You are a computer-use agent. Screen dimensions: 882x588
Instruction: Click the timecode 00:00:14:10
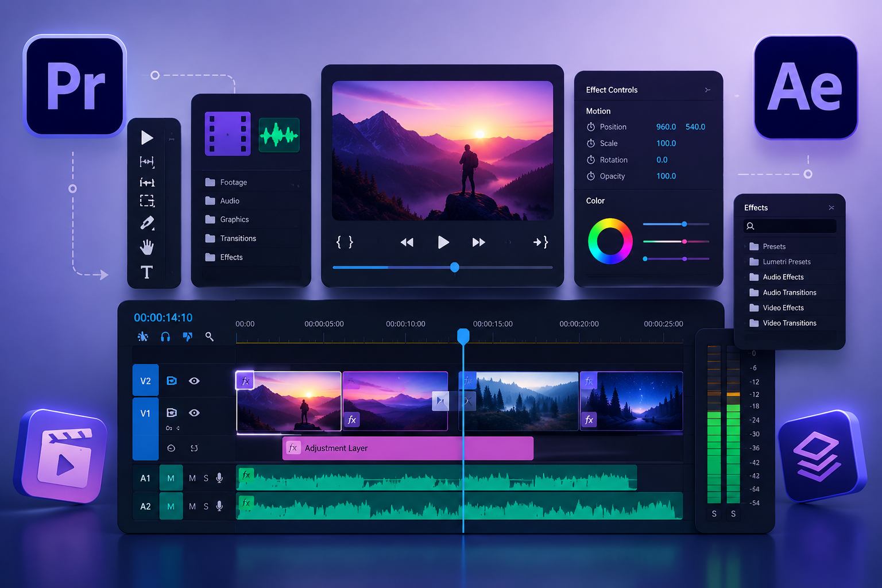point(163,318)
